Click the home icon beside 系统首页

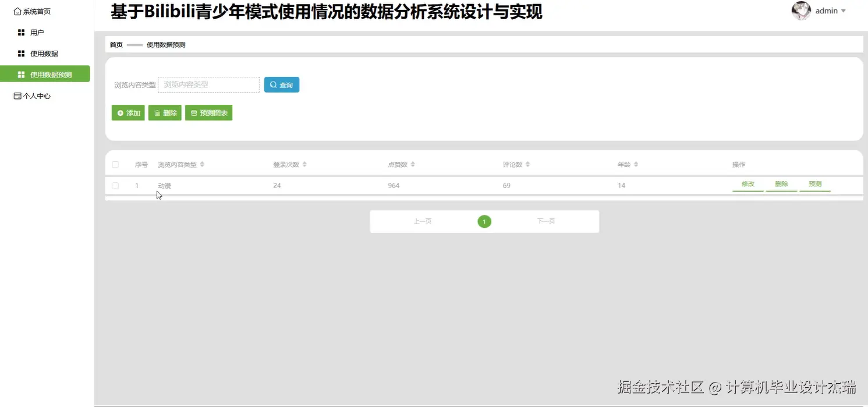tap(17, 11)
